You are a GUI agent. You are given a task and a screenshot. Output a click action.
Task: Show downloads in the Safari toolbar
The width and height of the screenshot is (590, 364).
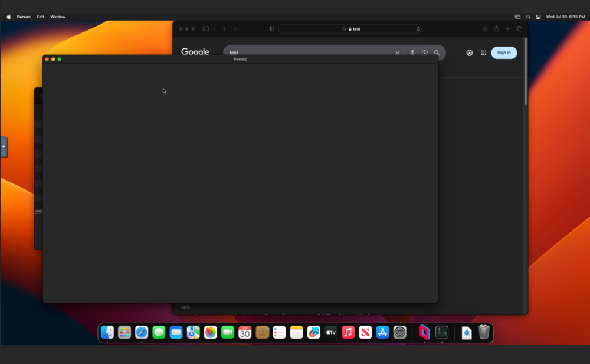coord(485,29)
